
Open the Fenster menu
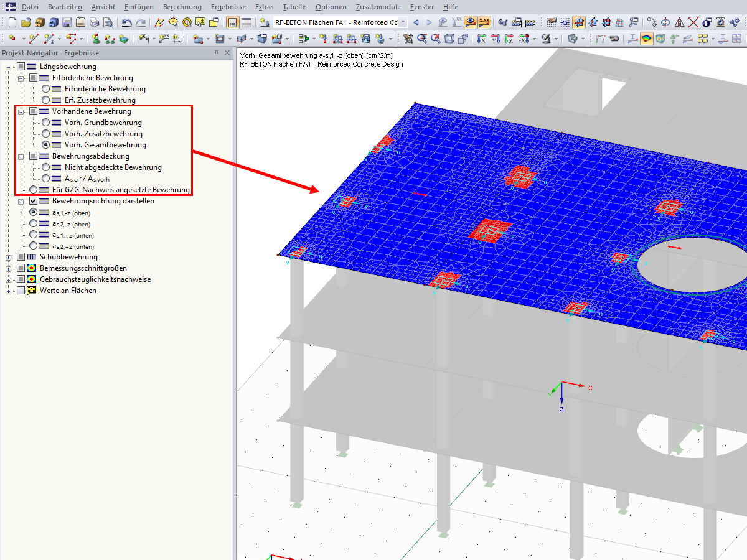(421, 7)
